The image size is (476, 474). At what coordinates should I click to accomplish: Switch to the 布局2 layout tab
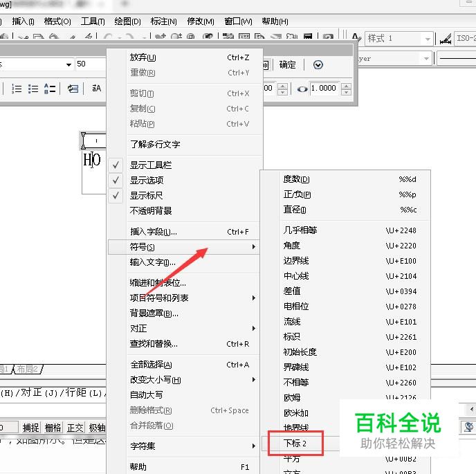click(27, 369)
